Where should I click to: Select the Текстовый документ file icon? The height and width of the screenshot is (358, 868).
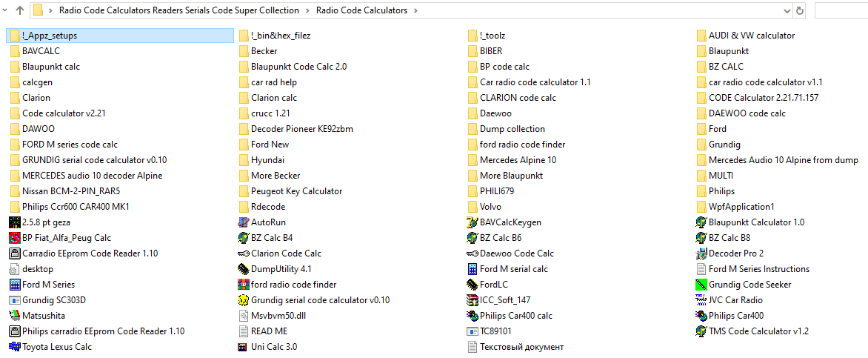(x=473, y=346)
